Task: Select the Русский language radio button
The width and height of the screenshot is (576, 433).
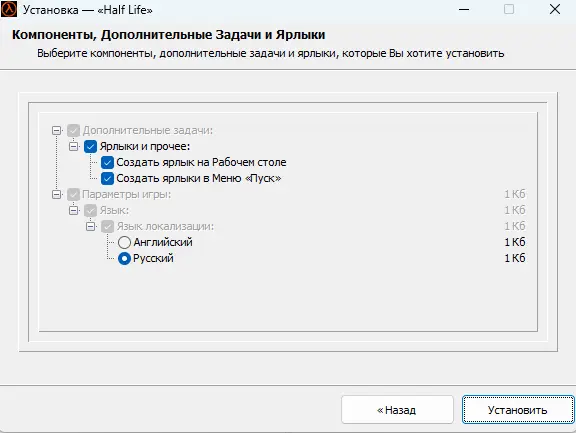Action: click(x=124, y=259)
